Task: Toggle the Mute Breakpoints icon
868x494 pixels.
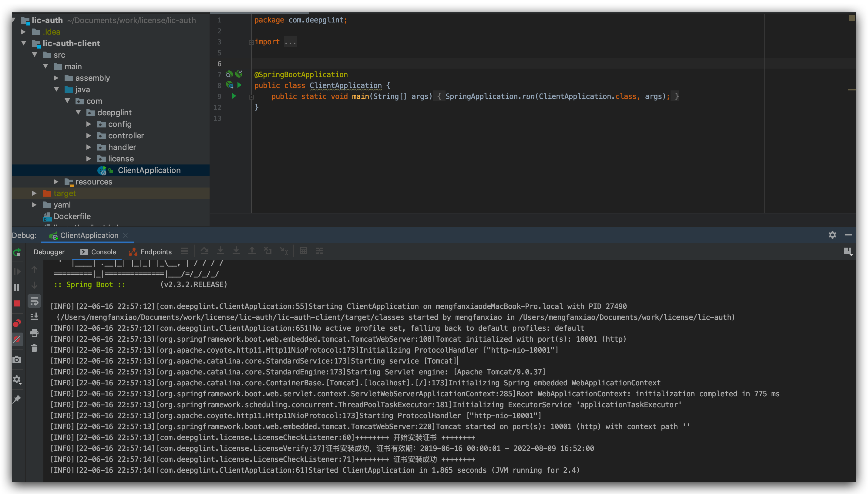Action: [x=17, y=339]
